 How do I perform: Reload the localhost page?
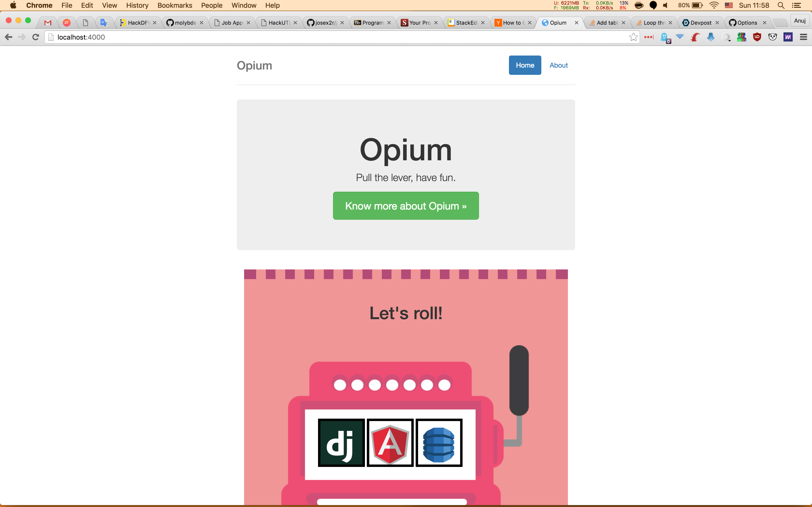[x=36, y=37]
